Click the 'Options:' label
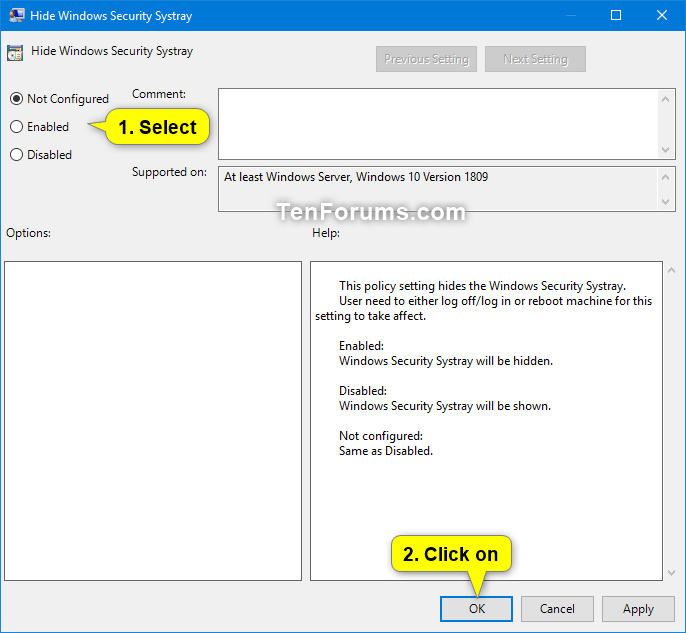Viewport: 686px width, 633px height. 28,233
